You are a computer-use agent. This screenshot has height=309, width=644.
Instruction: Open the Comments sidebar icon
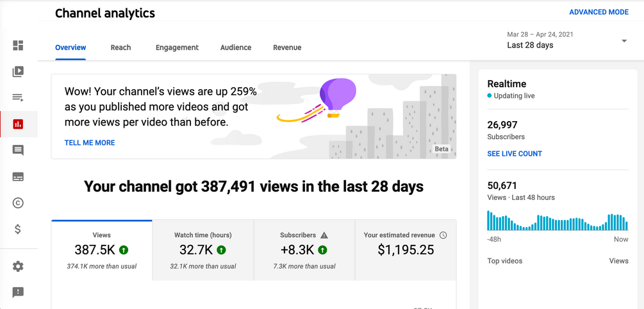(x=18, y=151)
